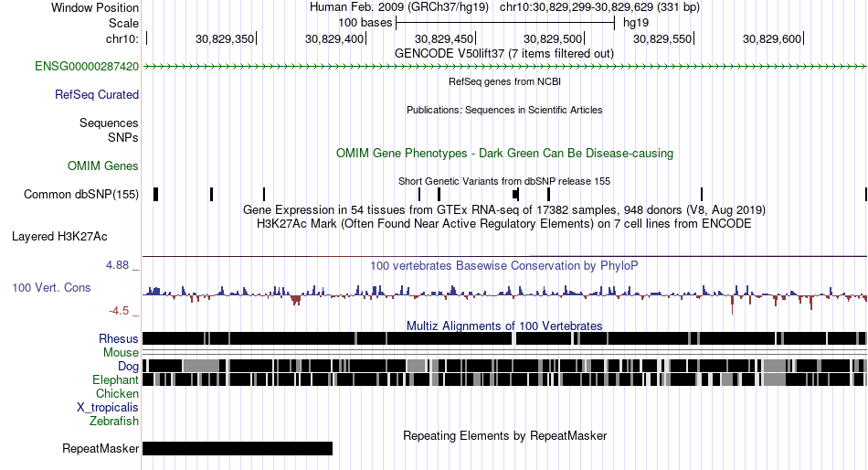Viewport: 868px width, 470px height.
Task: Select the Mouse alignment label
Action: pos(121,353)
